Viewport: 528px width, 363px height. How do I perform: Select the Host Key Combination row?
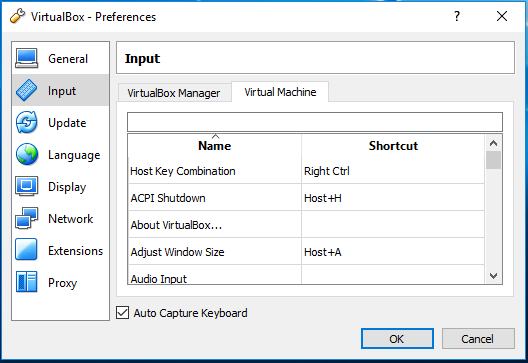tap(306, 171)
